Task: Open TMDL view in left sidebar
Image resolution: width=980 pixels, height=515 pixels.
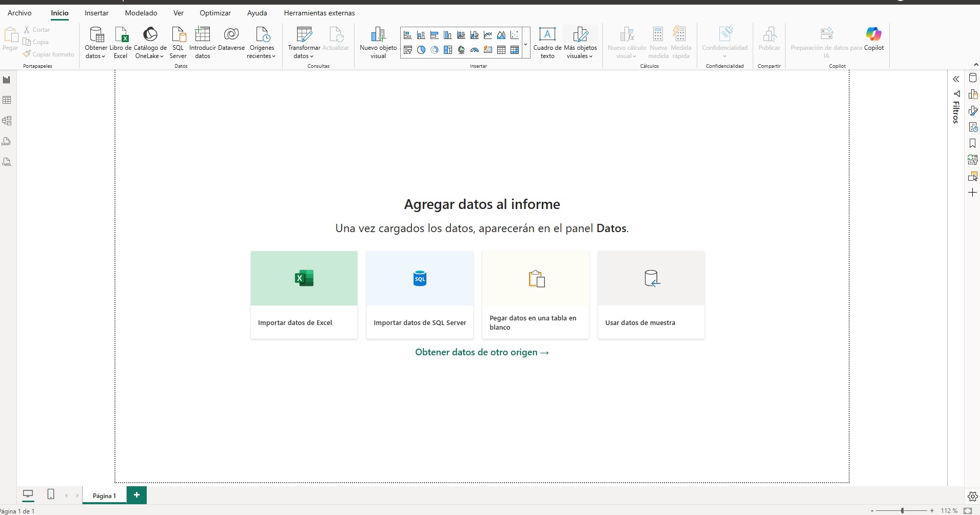Action: (7, 162)
